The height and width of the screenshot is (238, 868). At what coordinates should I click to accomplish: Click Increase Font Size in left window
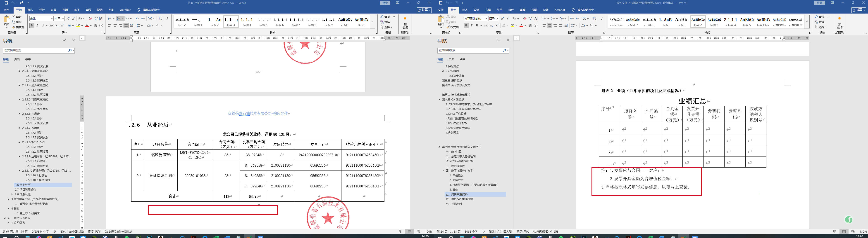tap(68, 19)
